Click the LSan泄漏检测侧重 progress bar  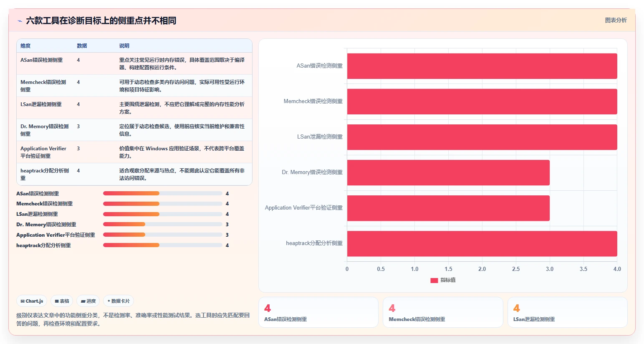coord(163,214)
